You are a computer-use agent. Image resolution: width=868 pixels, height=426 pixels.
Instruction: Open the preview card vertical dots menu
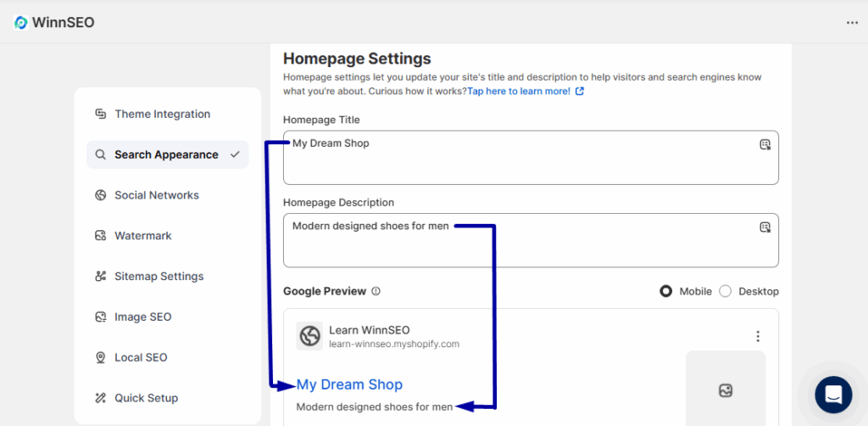tap(758, 336)
